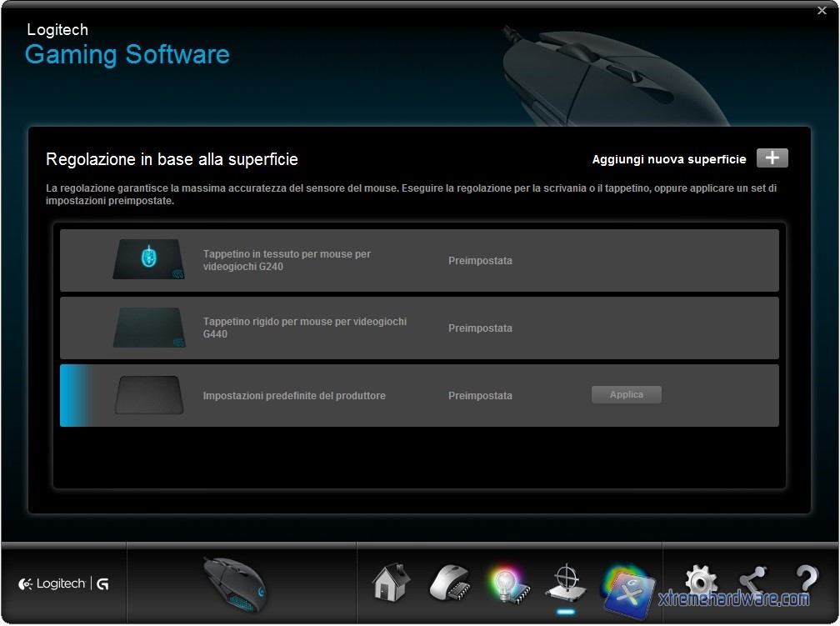Open help with the question mark icon
Image resolution: width=840 pixels, height=626 pixels.
(x=805, y=581)
